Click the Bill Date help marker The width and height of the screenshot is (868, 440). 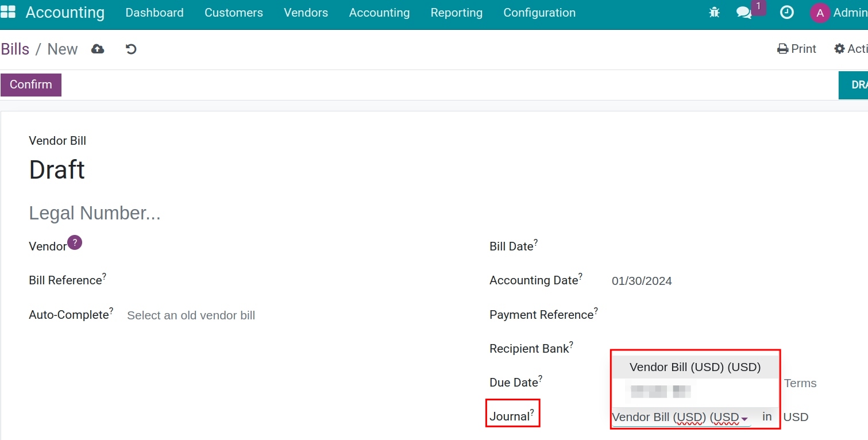[x=536, y=241]
